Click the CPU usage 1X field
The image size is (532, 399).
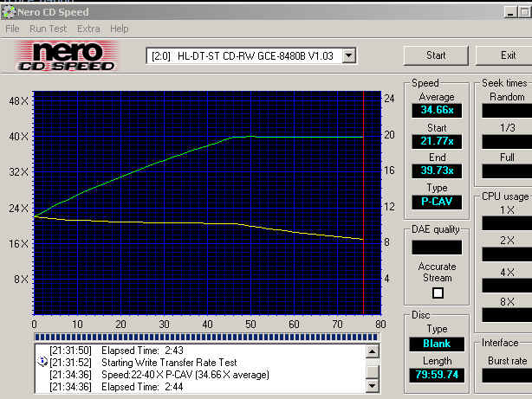point(507,223)
